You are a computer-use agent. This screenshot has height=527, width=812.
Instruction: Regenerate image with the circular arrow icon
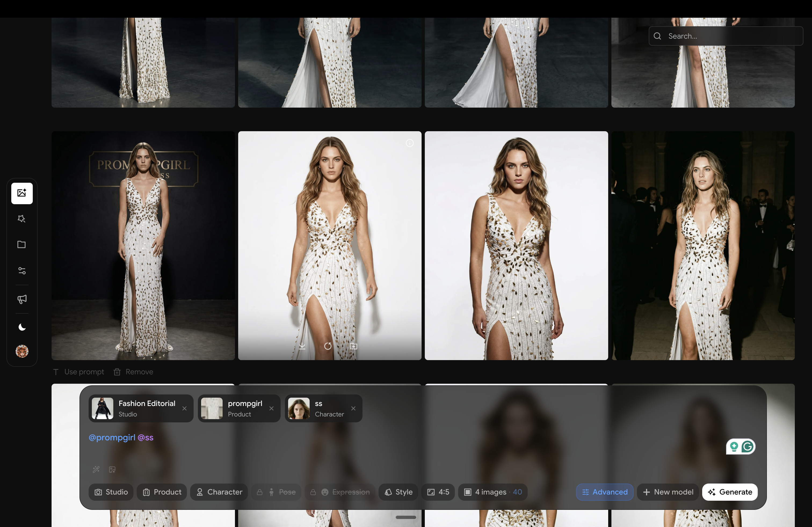(328, 346)
